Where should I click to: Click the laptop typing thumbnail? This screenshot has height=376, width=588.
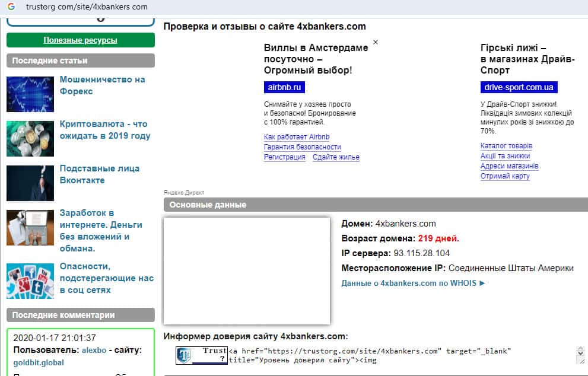[x=30, y=228]
